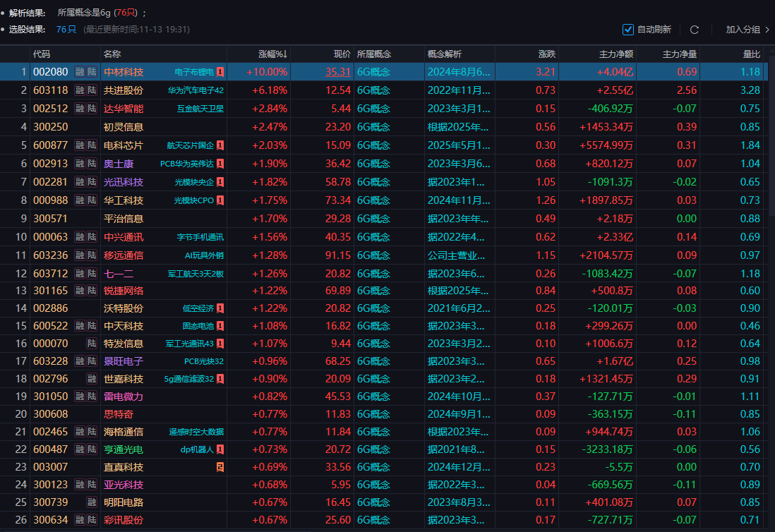Click 陆 icon for 301165 锐捷网络
This screenshot has height=532, width=775.
point(92,291)
